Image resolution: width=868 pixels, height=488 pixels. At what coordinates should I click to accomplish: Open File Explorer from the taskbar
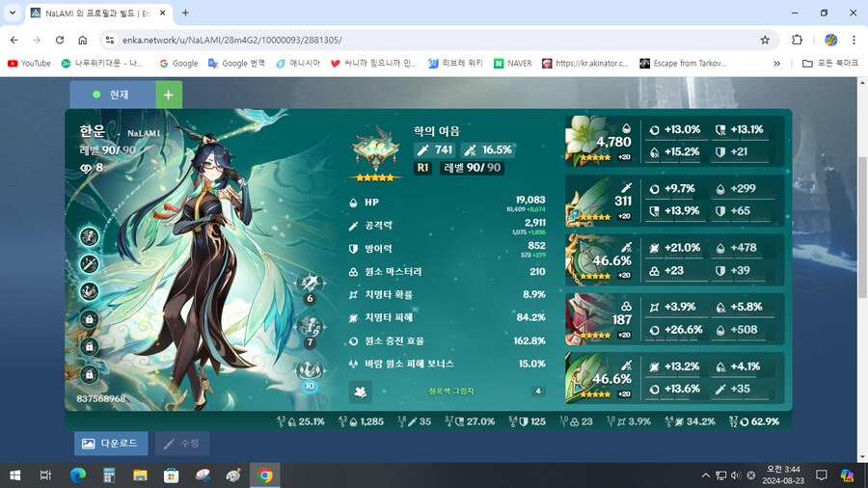point(140,475)
